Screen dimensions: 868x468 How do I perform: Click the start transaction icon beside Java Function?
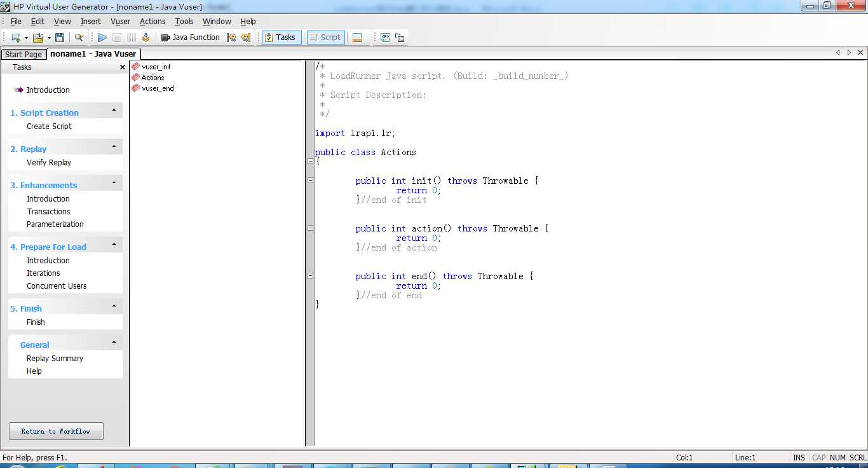(x=231, y=38)
